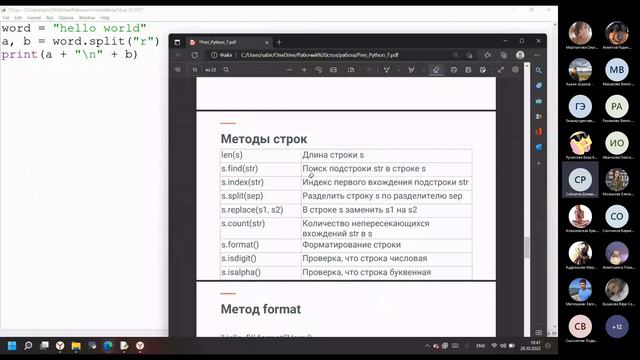Click the s.replace(s1, s2) table cell
This screenshot has height=360, width=640.
260,210
